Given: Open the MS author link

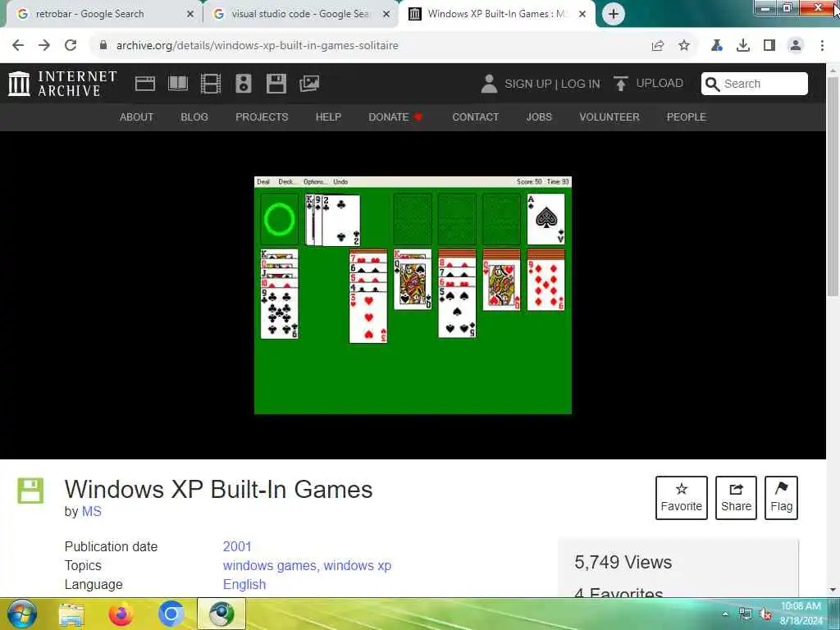Looking at the screenshot, I should pyautogui.click(x=91, y=512).
